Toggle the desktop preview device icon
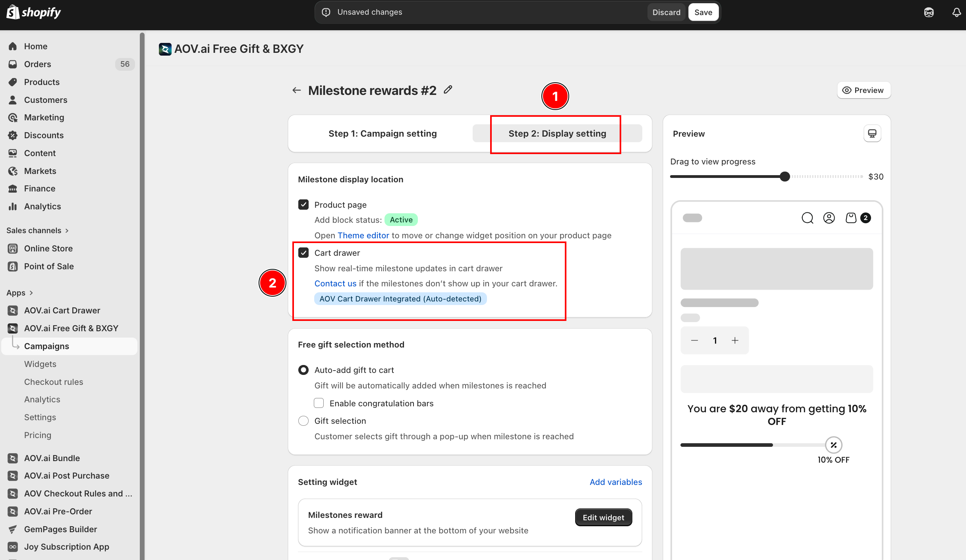The image size is (966, 560). [x=872, y=133]
